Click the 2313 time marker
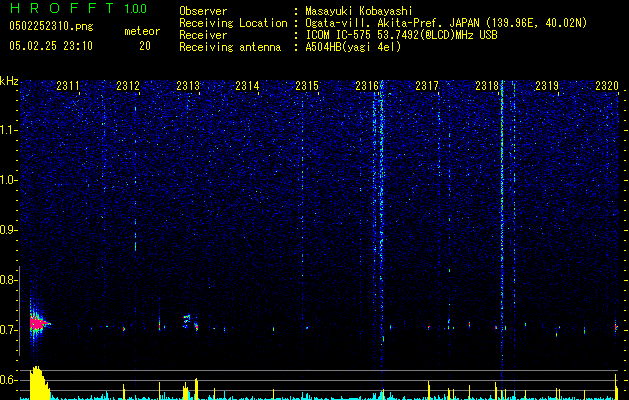 [x=188, y=85]
